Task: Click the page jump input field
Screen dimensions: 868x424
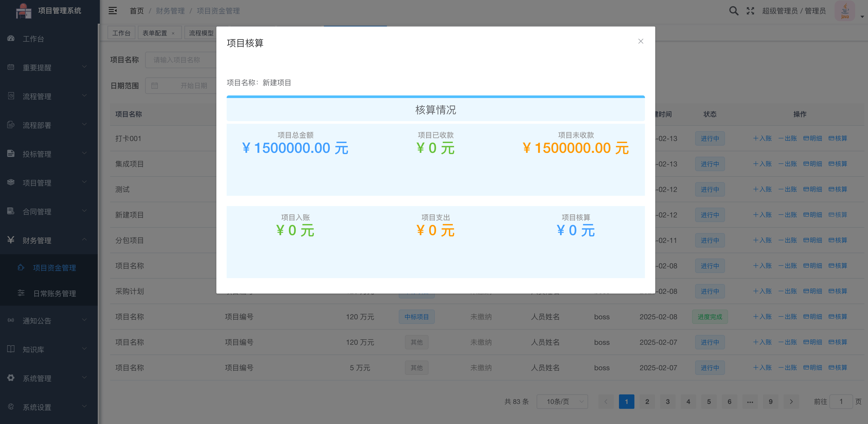Action: (x=841, y=401)
